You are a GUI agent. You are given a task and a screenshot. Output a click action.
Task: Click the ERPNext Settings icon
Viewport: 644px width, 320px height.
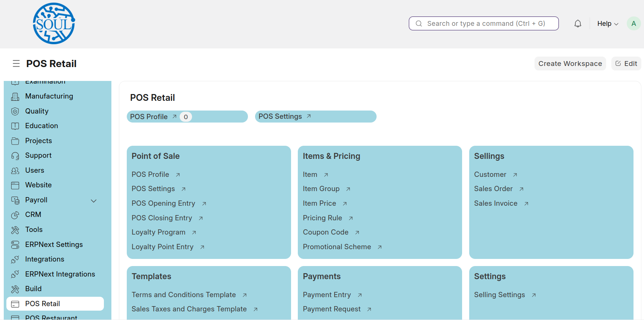[x=15, y=245]
